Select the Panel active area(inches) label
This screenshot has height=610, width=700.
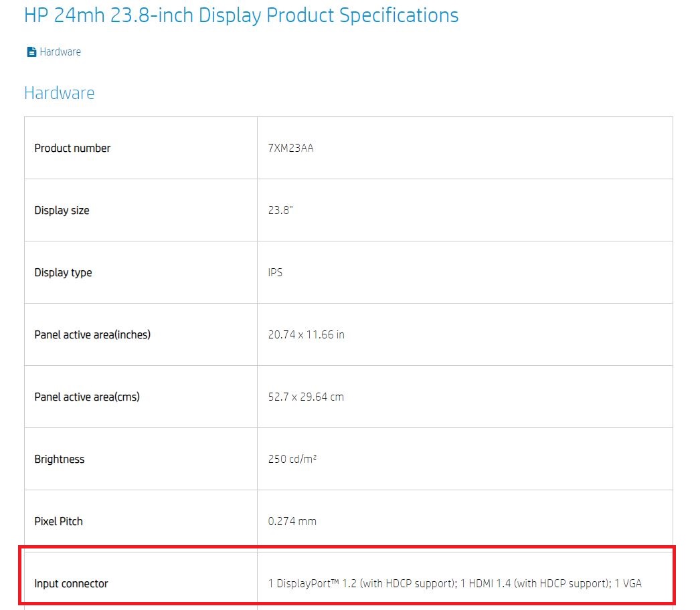click(x=92, y=335)
